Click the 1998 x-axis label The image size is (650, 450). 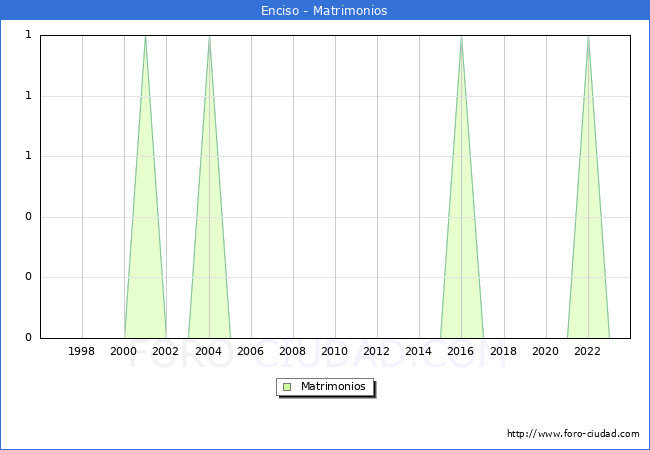tap(82, 351)
